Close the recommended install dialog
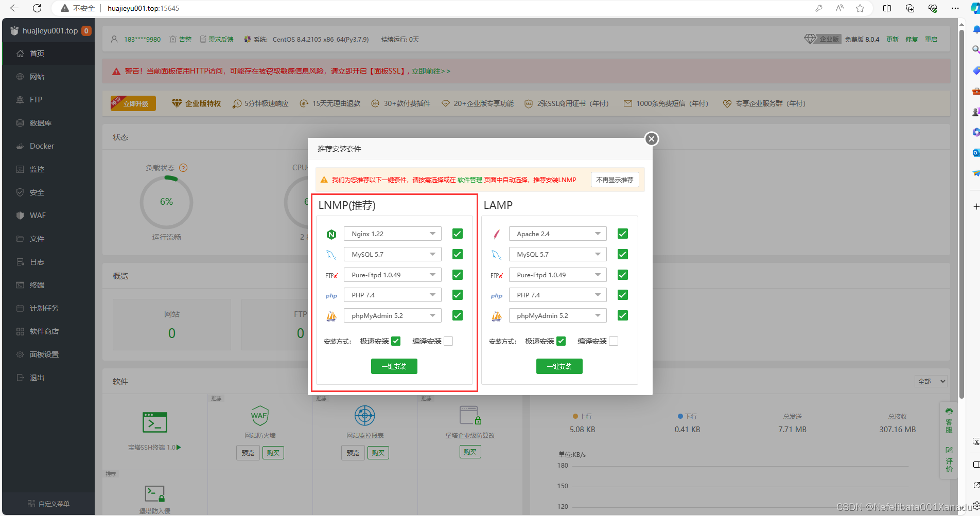Image resolution: width=980 pixels, height=516 pixels. click(x=652, y=139)
